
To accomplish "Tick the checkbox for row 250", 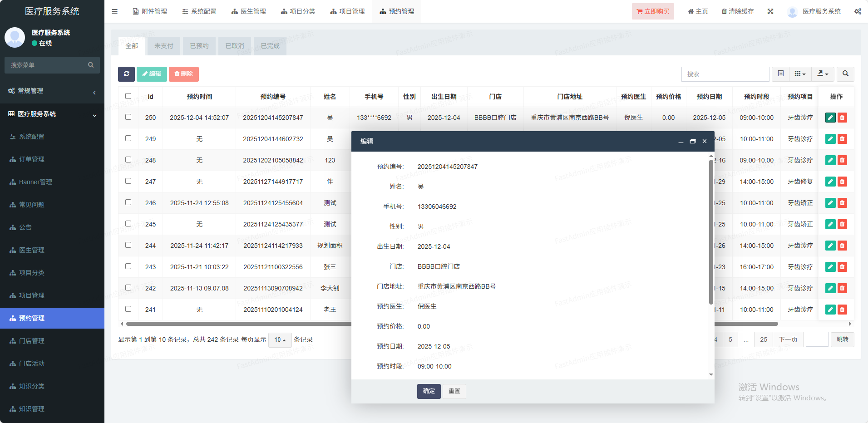I will [x=128, y=117].
